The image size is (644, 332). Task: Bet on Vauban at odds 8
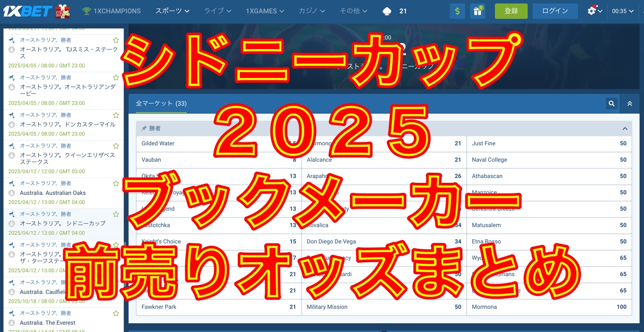coord(218,160)
